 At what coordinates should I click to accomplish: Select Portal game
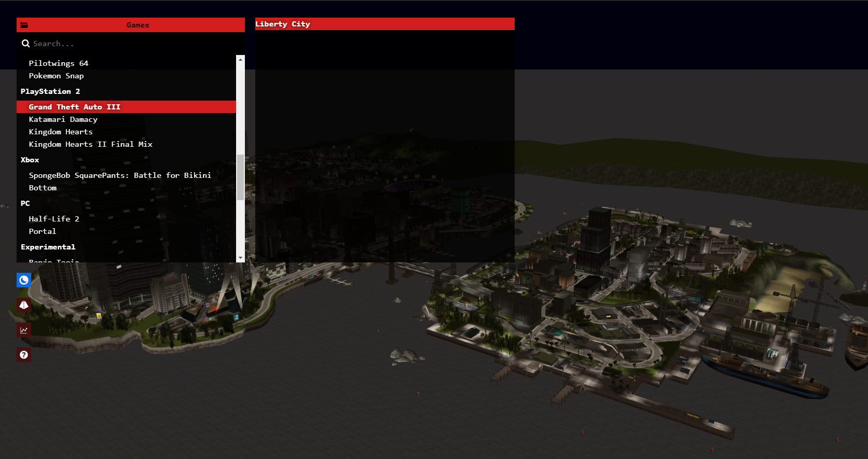[x=126, y=231]
